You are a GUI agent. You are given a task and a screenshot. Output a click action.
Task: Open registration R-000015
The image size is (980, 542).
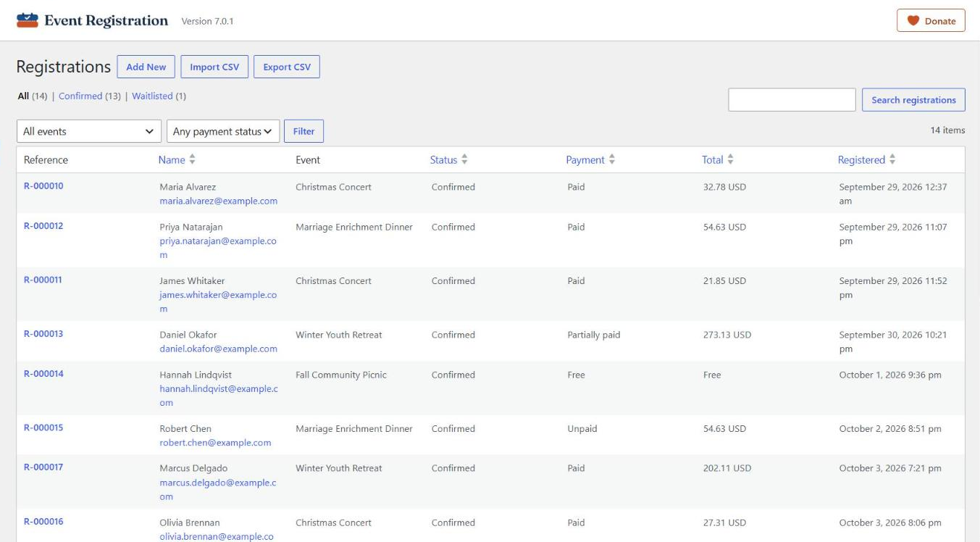43,428
